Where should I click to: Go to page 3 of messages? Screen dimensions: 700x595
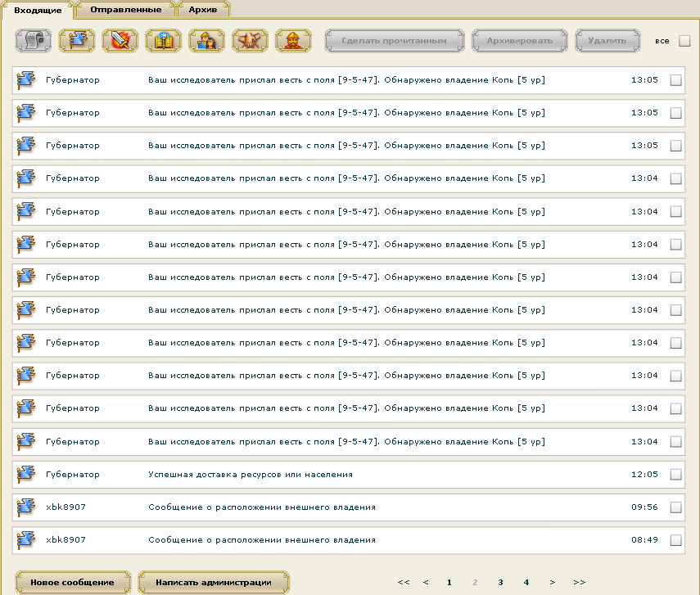[499, 582]
